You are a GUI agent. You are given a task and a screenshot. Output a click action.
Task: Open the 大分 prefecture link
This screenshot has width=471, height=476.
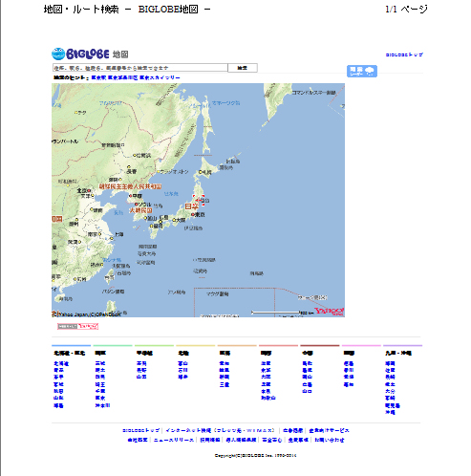[390, 391]
